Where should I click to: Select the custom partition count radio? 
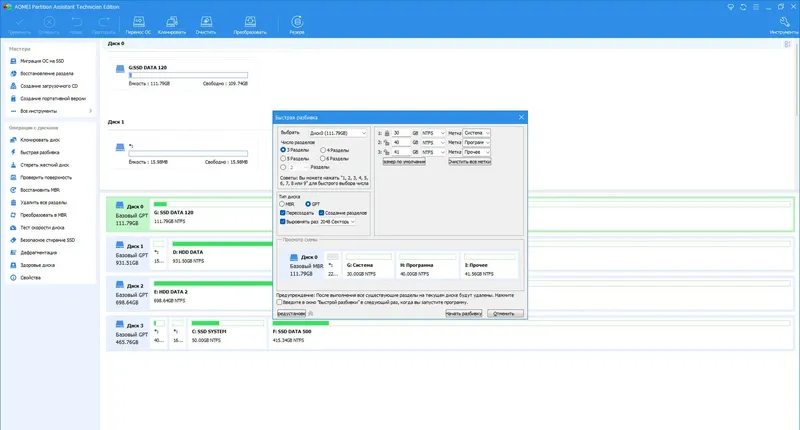[283, 167]
